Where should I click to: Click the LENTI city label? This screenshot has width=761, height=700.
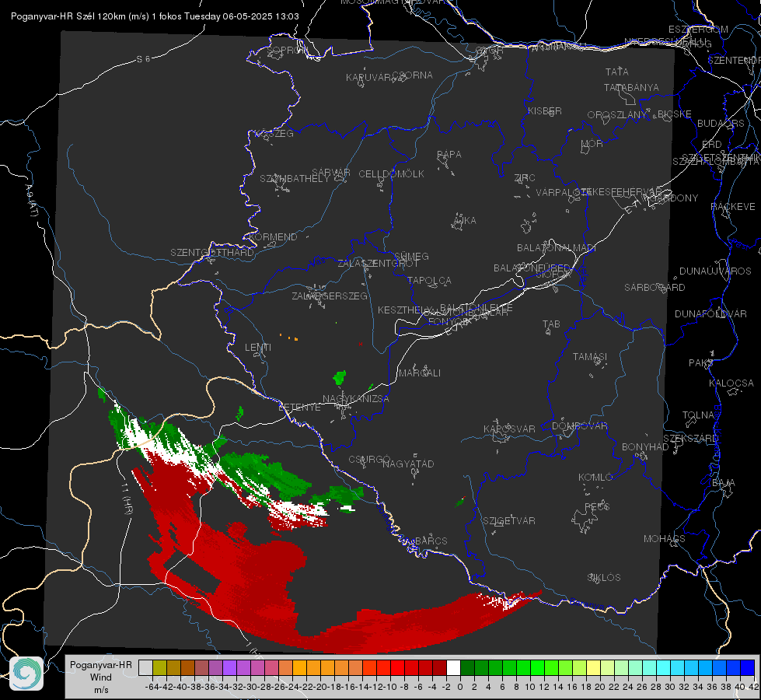(258, 348)
